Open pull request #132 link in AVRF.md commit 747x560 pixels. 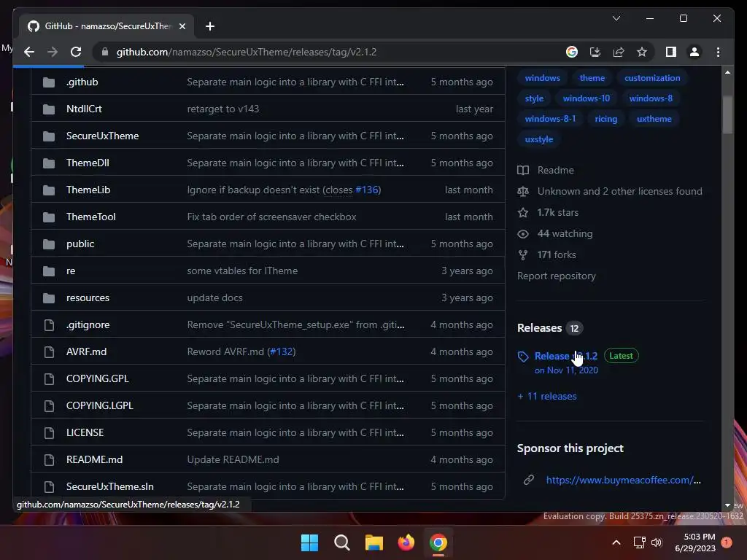pyautogui.click(x=281, y=351)
